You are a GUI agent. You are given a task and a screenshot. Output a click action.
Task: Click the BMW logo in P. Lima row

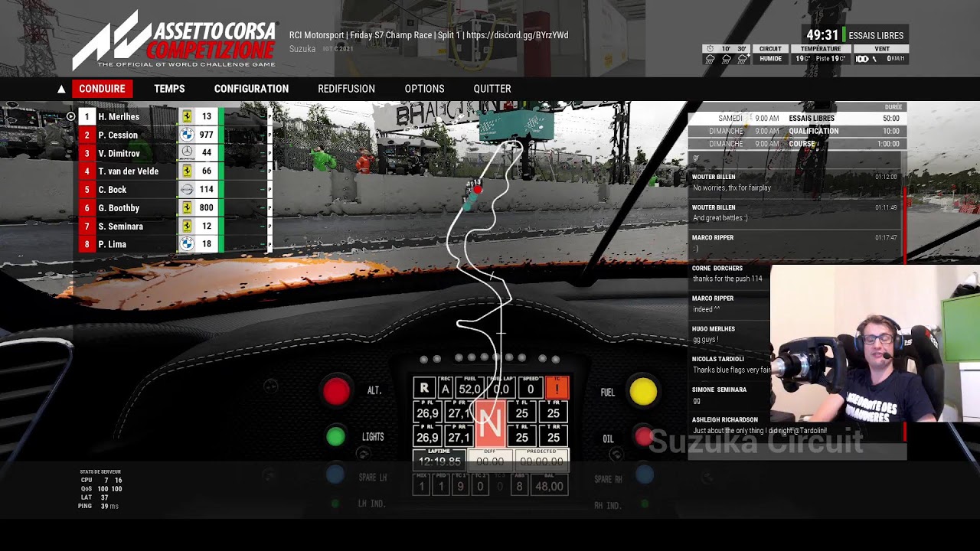tap(186, 244)
